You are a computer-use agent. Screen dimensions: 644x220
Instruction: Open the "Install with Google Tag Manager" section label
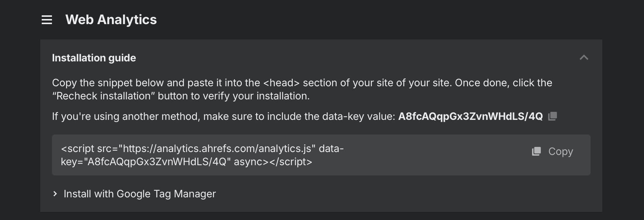point(140,194)
